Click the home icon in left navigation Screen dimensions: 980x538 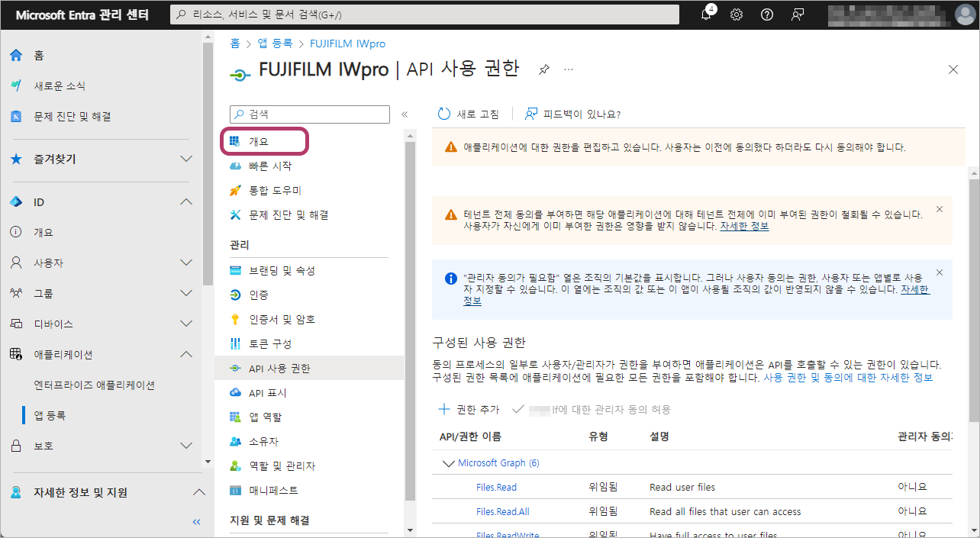16,56
